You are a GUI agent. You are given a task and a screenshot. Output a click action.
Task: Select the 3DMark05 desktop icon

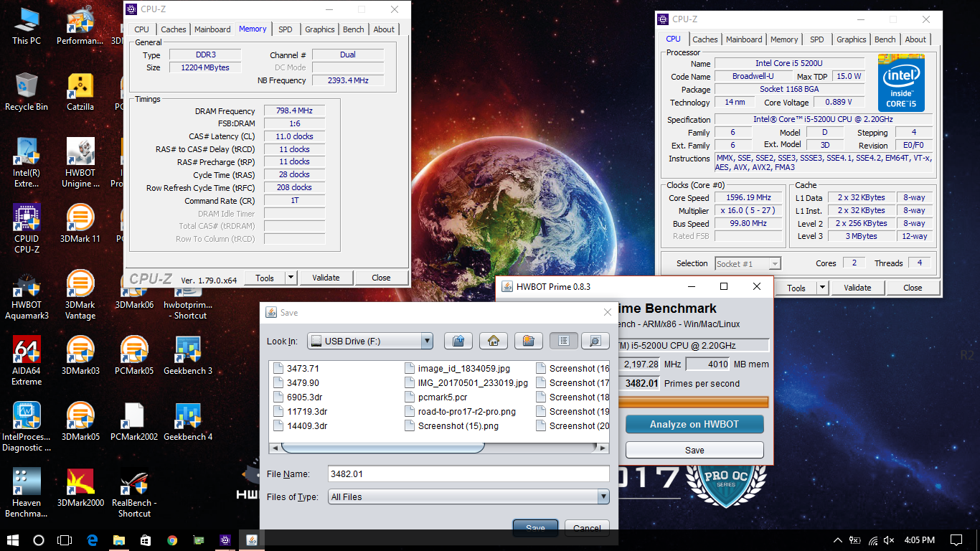[x=80, y=422]
